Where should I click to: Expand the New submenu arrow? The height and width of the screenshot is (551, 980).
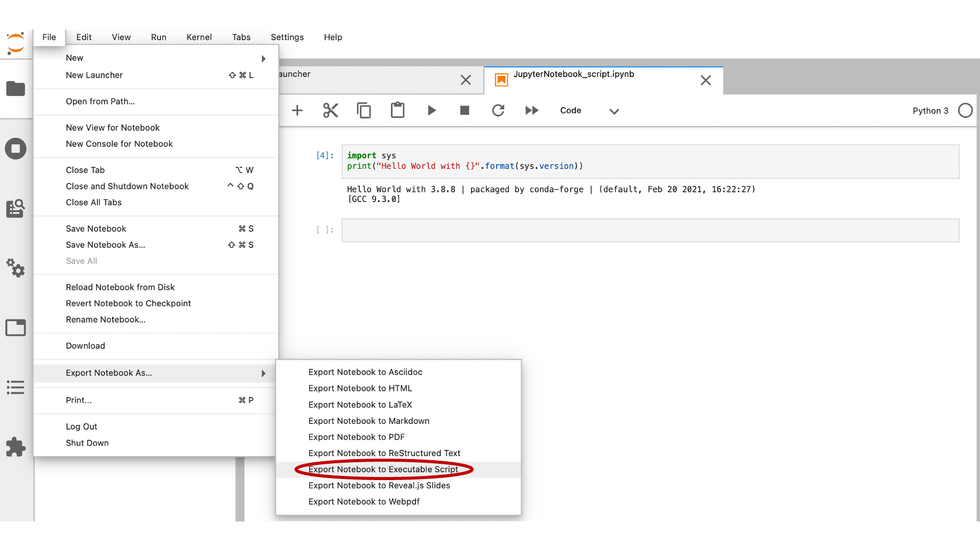263,59
